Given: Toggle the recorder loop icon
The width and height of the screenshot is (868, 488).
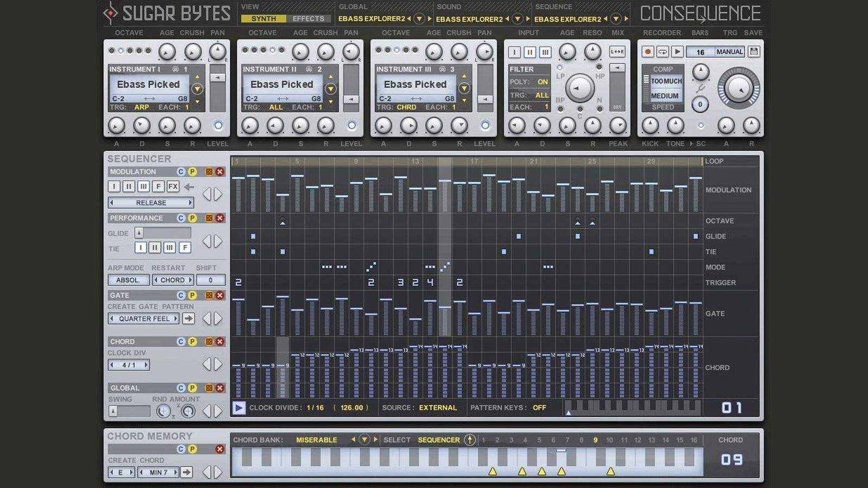Looking at the screenshot, I should coord(662,52).
